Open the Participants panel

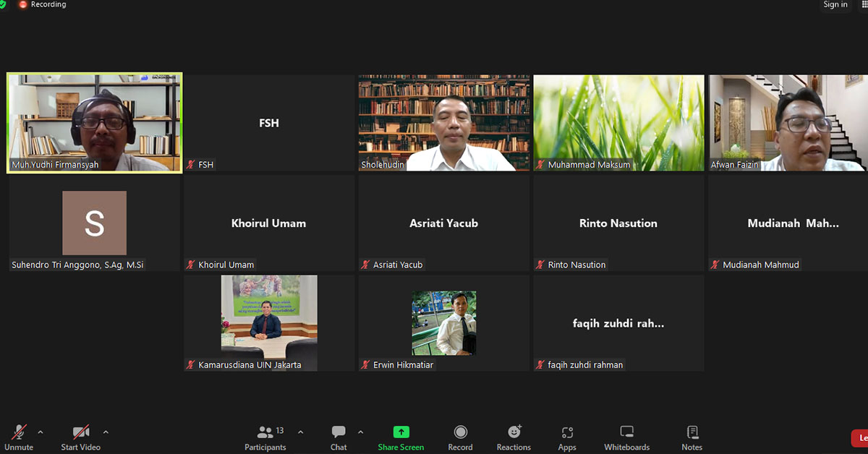coord(265,437)
